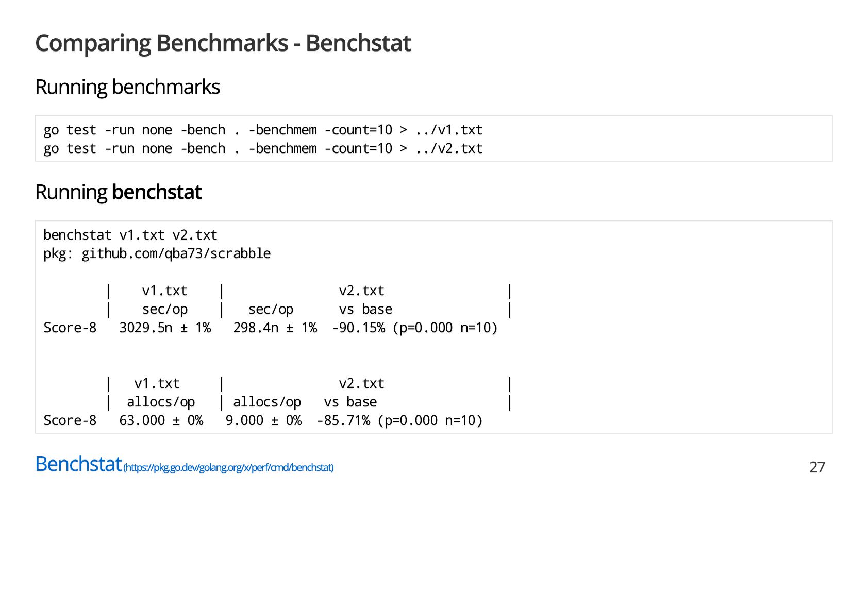Click the "Score-8" label in the sec/op row
The image size is (868, 613).
pyautogui.click(x=70, y=328)
